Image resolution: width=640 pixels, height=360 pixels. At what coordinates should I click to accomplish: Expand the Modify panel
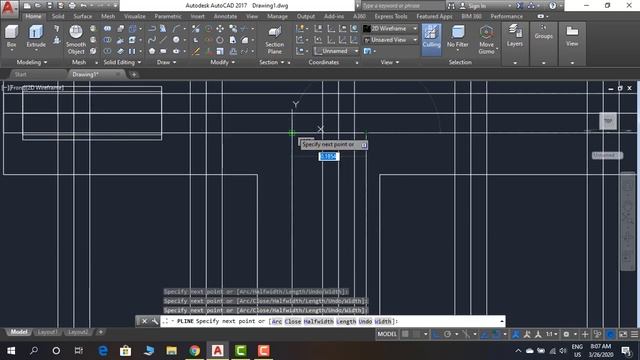pyautogui.click(x=222, y=62)
